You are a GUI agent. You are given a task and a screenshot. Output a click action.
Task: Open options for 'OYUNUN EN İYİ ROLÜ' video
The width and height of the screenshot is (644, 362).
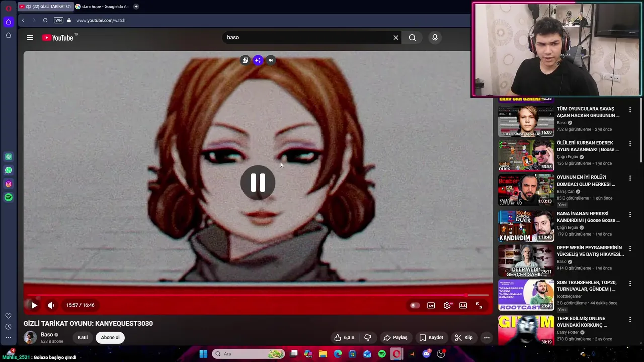[x=630, y=178]
